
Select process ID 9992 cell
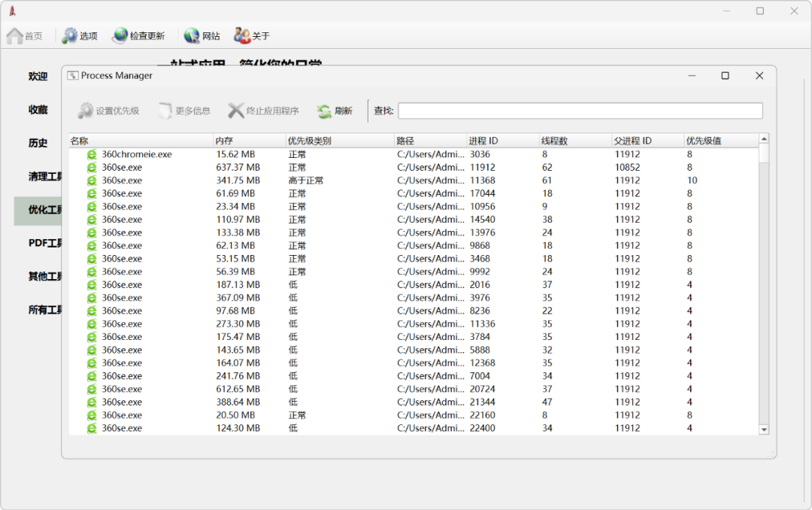click(480, 272)
